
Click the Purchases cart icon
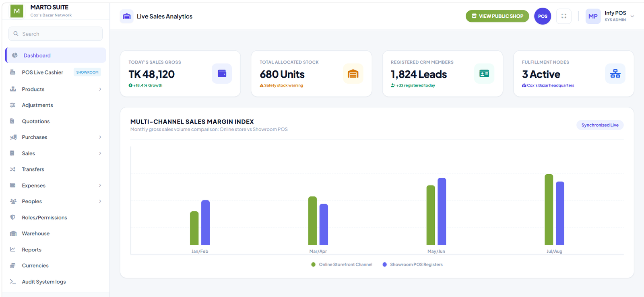[x=13, y=137]
